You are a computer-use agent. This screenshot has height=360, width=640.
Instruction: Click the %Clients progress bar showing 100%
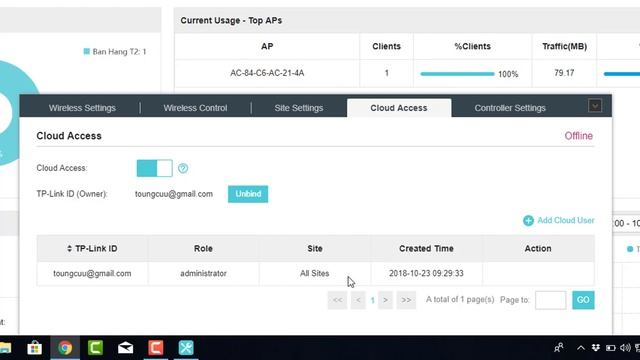(x=457, y=74)
